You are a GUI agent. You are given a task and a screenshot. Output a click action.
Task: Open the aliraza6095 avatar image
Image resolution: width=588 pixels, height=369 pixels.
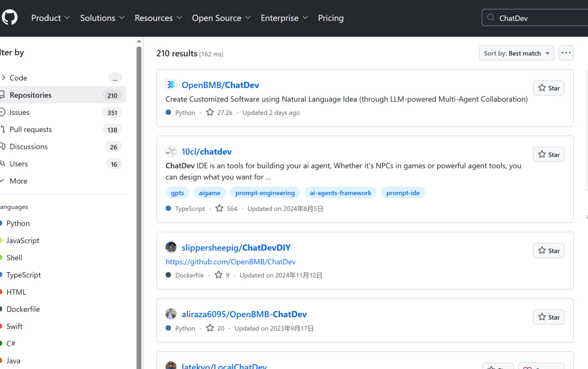pyautogui.click(x=171, y=313)
